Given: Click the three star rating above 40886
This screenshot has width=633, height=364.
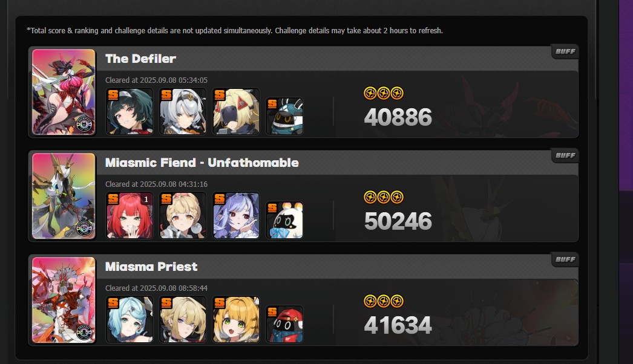Looking at the screenshot, I should click(x=384, y=93).
